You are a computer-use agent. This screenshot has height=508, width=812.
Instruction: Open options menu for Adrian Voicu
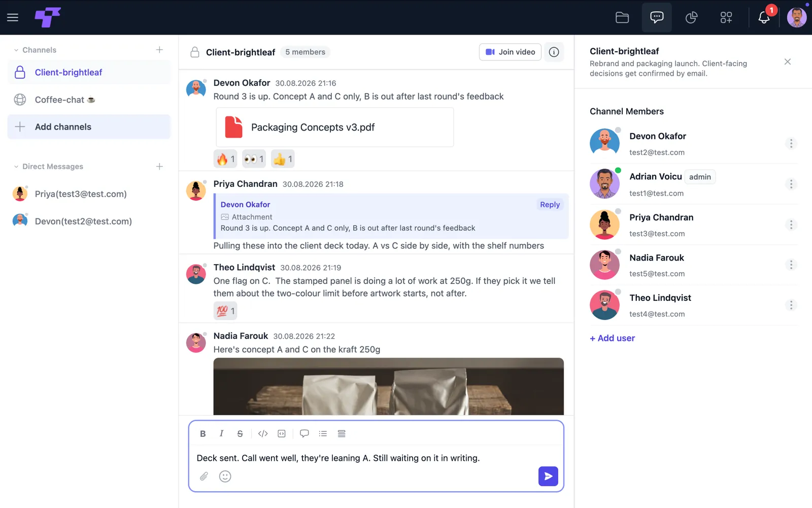tap(791, 184)
